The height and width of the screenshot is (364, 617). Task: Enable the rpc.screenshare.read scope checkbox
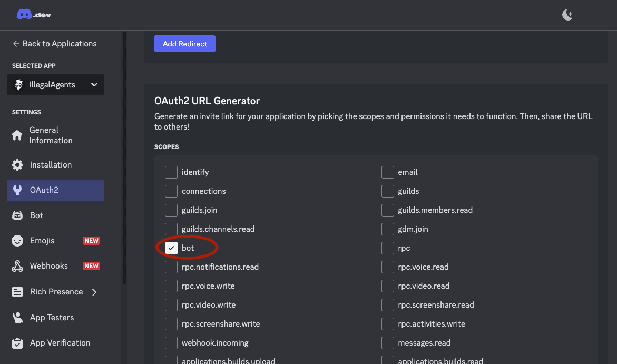click(388, 305)
